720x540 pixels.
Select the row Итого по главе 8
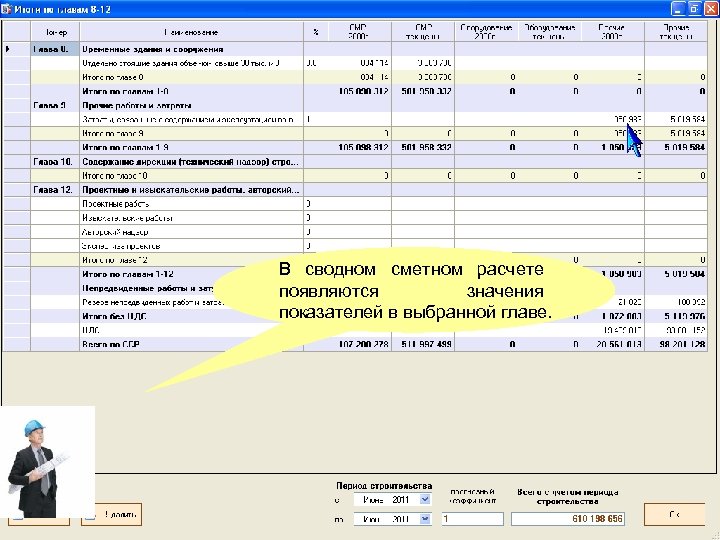pyautogui.click(x=354, y=77)
